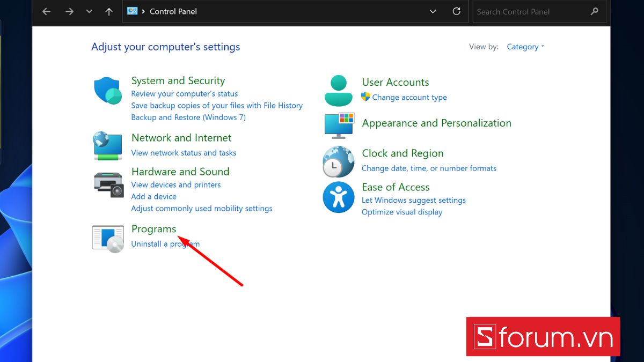This screenshot has height=362, width=644.
Task: Open View devices and printers
Action: [x=176, y=185]
